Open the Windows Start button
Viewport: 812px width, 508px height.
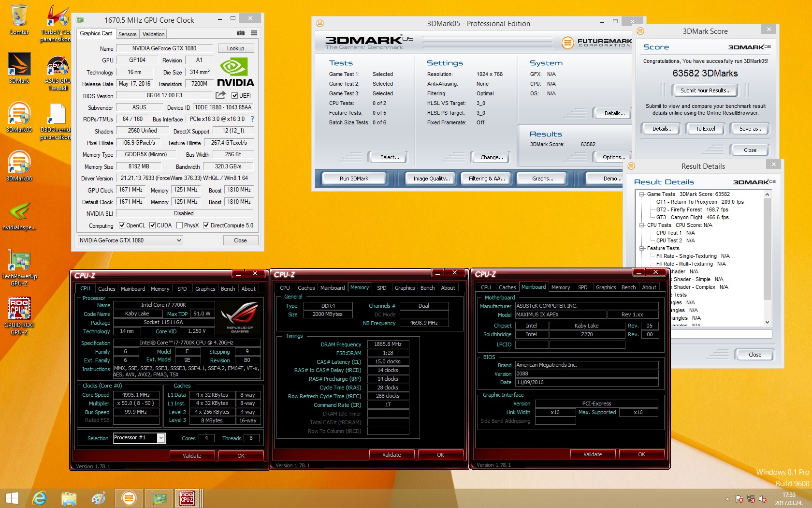click(12, 498)
